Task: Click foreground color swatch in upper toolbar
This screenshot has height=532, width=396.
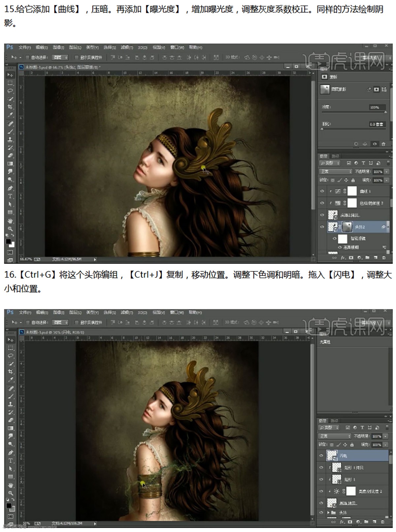Action: 9,241
